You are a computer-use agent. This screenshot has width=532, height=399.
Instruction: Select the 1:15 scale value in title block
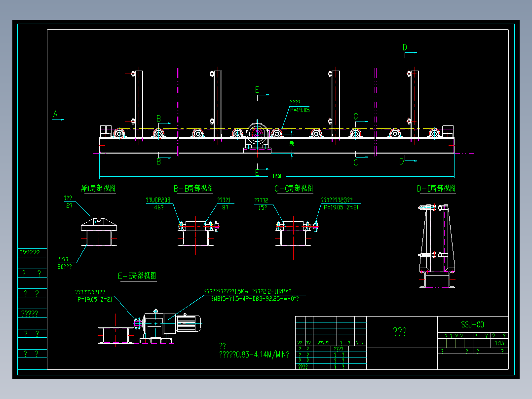499,343
